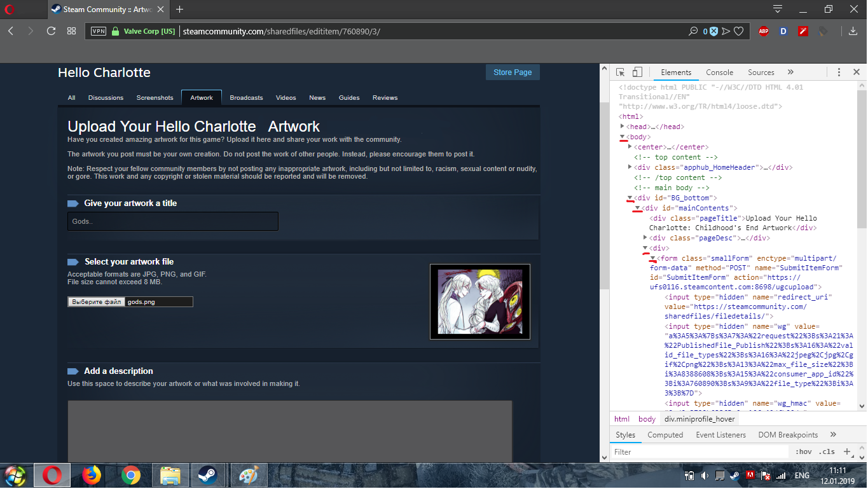Screen dimensions: 868x489
Task: Open Google Chrome from the taskbar
Action: (x=130, y=475)
